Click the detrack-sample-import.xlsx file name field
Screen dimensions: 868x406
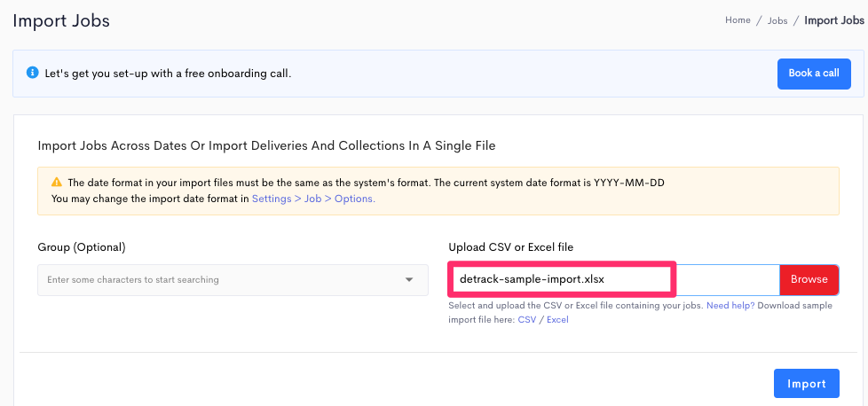point(561,279)
